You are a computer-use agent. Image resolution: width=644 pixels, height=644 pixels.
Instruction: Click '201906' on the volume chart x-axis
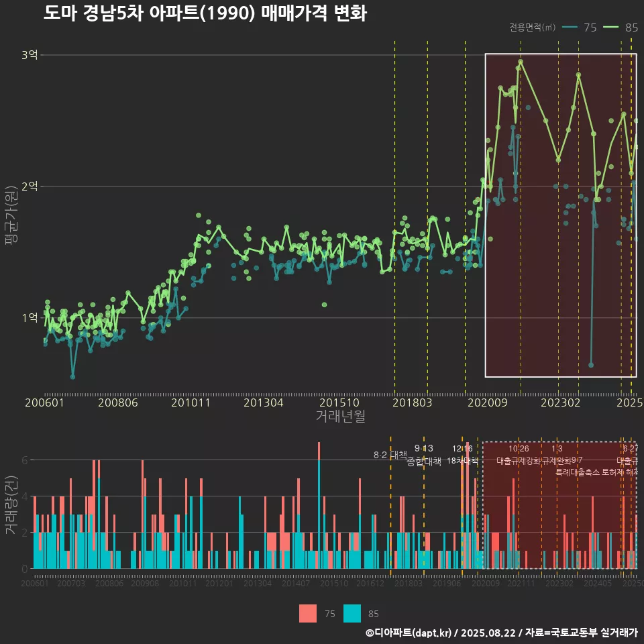(x=447, y=583)
